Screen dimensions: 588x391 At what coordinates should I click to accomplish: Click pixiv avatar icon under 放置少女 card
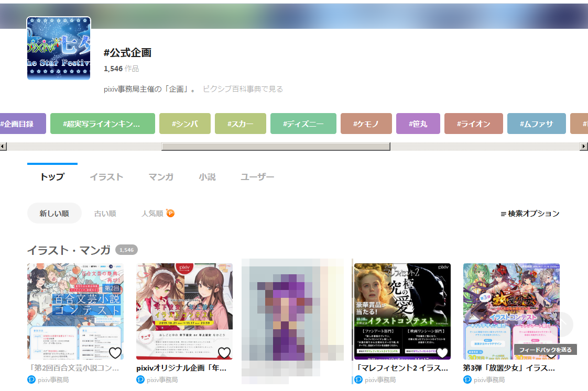(467, 379)
